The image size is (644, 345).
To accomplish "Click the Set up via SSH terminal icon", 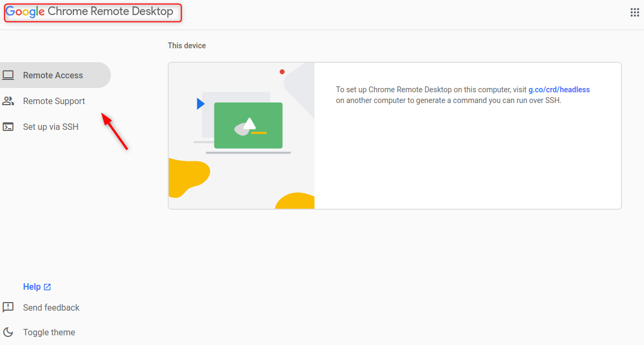I will pyautogui.click(x=9, y=127).
